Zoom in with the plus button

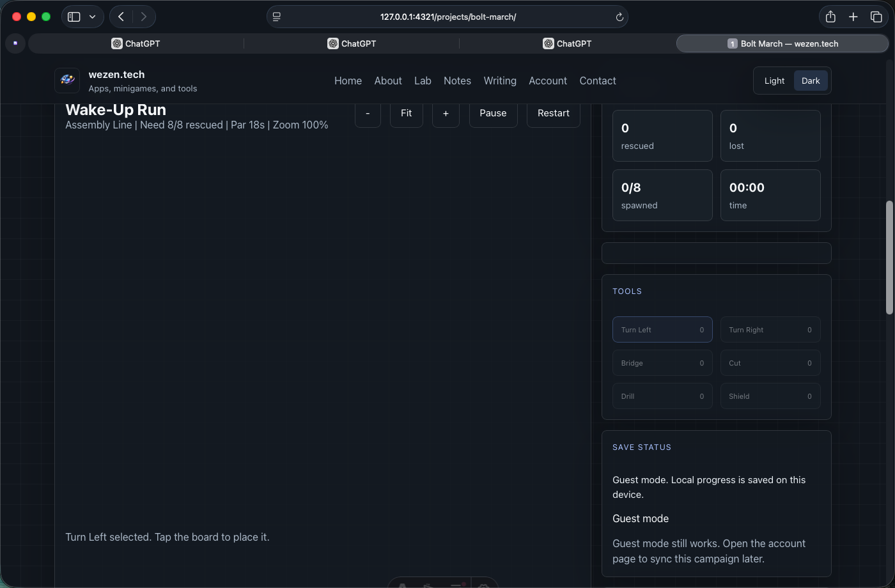pyautogui.click(x=446, y=113)
